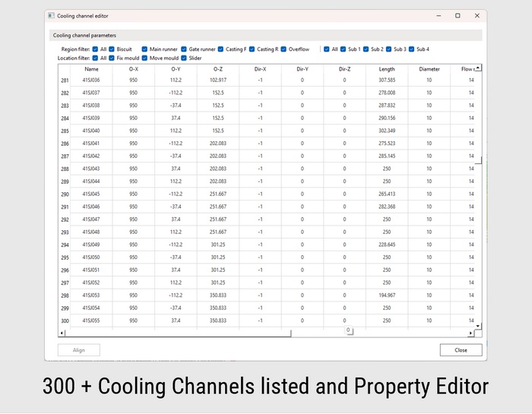Click the O-X column header
Viewport: 532px width, 414px height.
click(x=133, y=69)
